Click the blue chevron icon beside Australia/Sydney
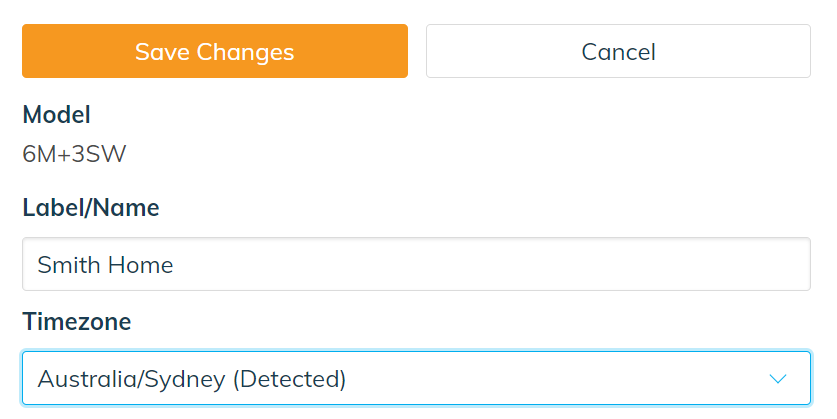837x419 pixels. pyautogui.click(x=778, y=379)
